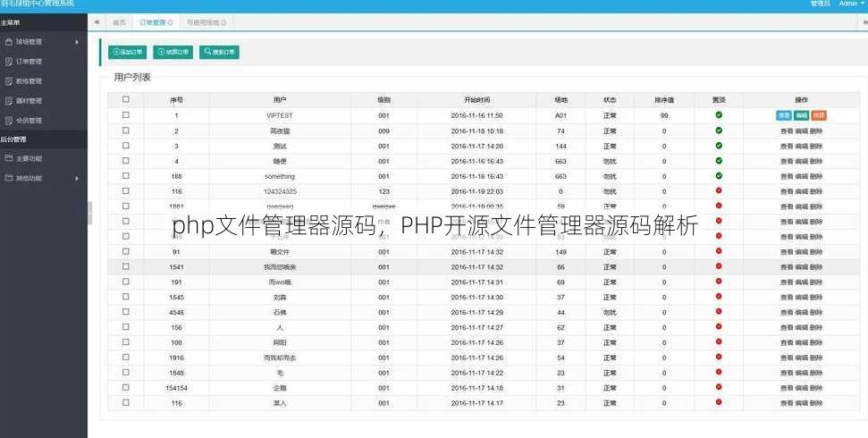
Task: Expand the 球场管理 submenu arrow
Action: tap(77, 42)
